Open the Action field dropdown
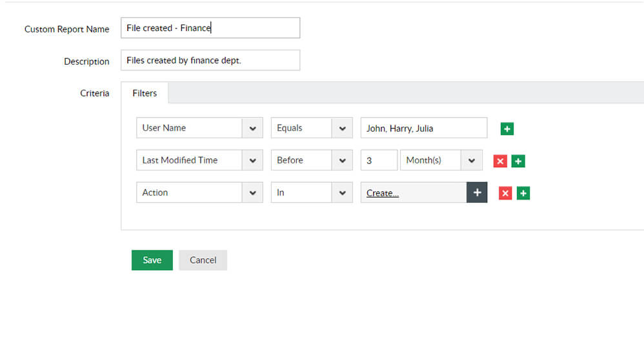Viewport: 644px width, 348px height. click(252, 192)
